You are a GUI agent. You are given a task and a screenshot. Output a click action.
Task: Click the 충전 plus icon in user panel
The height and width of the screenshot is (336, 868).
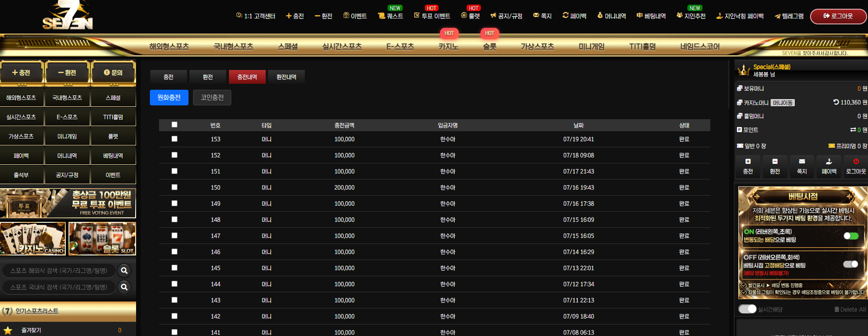[748, 162]
